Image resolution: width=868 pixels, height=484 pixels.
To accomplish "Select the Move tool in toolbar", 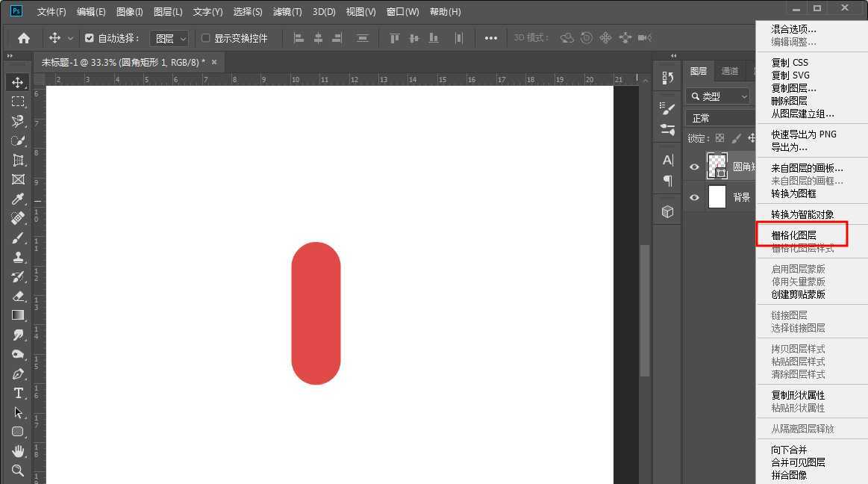I will 18,82.
